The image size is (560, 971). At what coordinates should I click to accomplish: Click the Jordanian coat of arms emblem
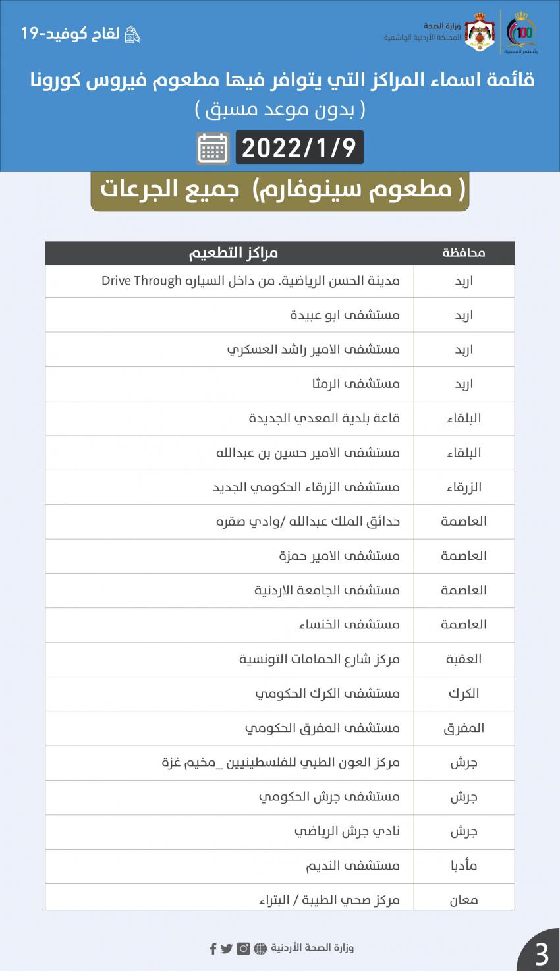(479, 33)
